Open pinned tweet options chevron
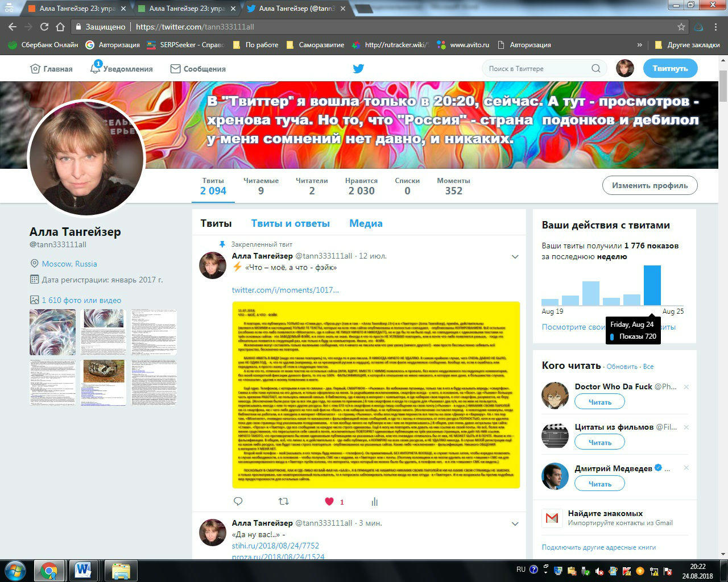This screenshot has width=728, height=582. pos(515,257)
